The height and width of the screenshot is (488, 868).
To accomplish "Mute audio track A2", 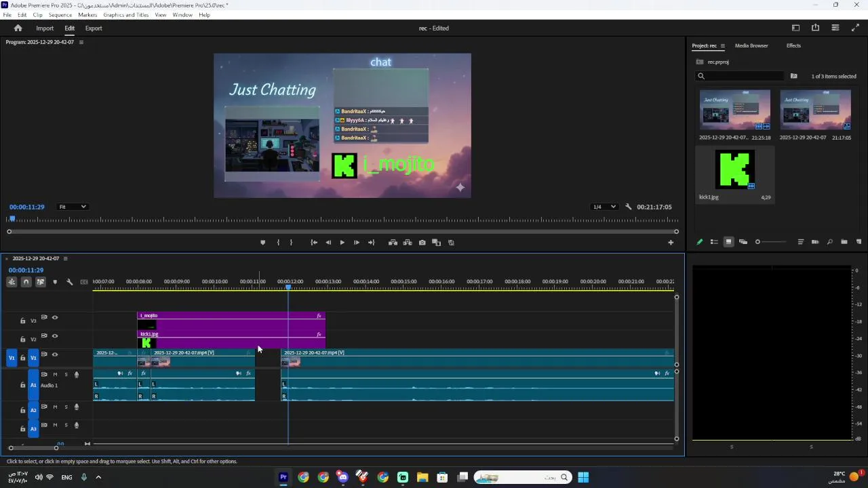I will pos(55,407).
